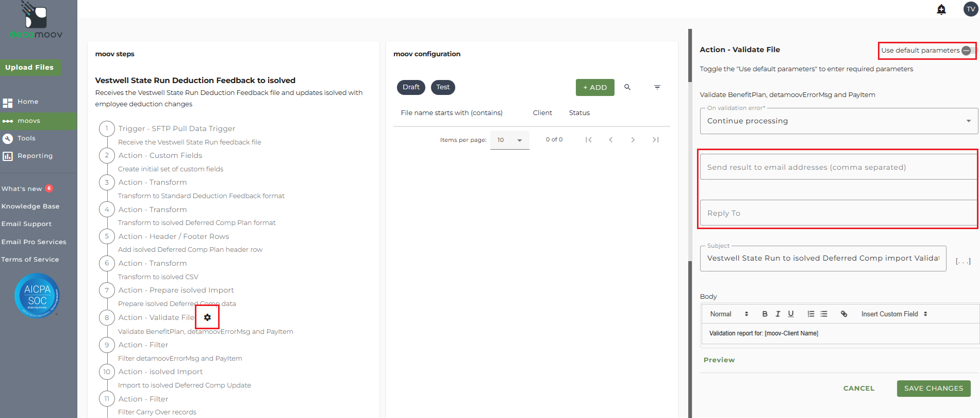Select the Draft filter chip
This screenshot has width=980, height=418.
tap(411, 87)
